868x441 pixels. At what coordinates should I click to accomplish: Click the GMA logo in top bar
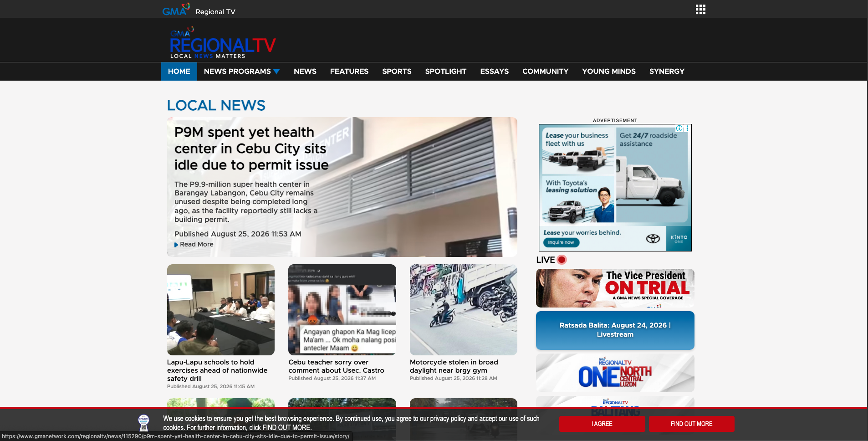point(176,10)
